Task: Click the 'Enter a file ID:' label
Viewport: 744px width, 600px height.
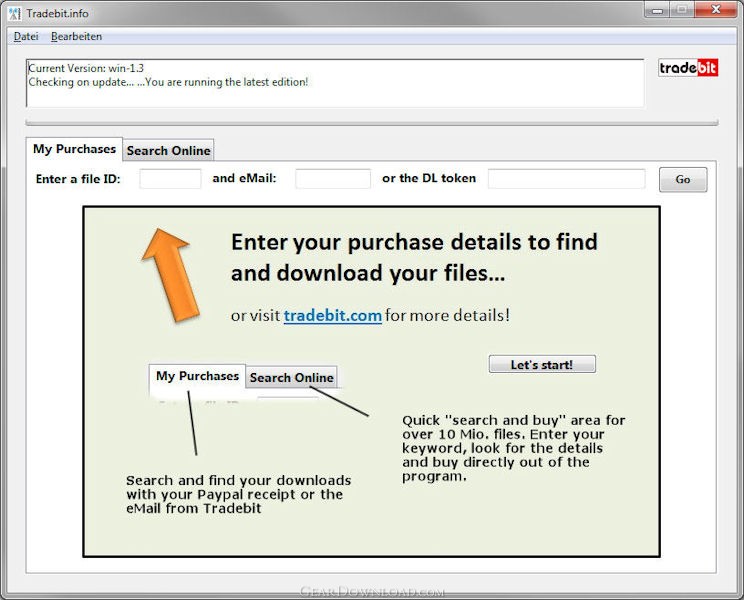Action: click(x=78, y=179)
